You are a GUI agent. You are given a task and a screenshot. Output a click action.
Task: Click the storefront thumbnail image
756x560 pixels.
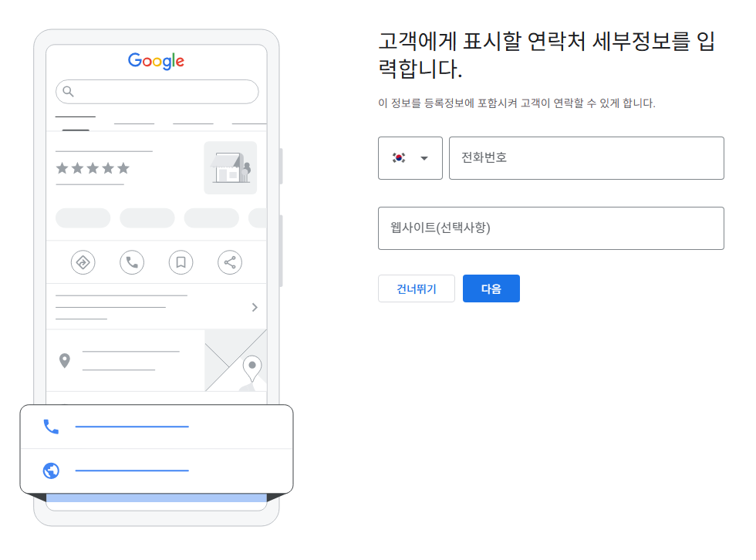(x=231, y=167)
